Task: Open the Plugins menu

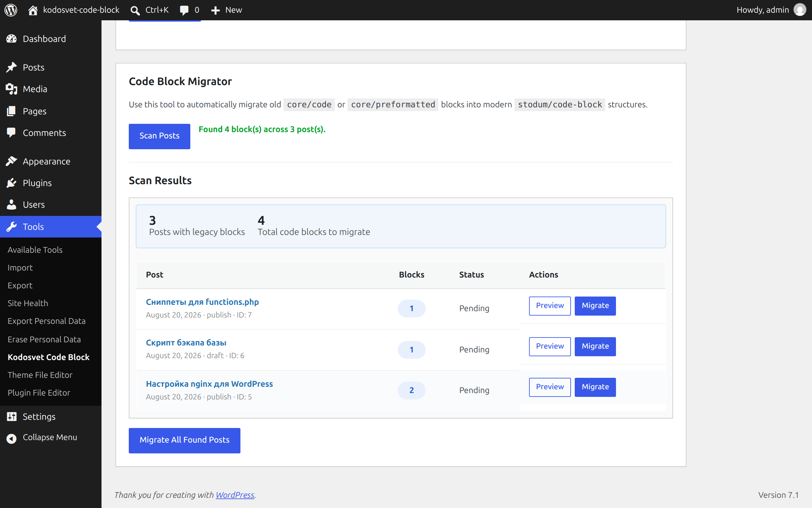Action: 51,183
